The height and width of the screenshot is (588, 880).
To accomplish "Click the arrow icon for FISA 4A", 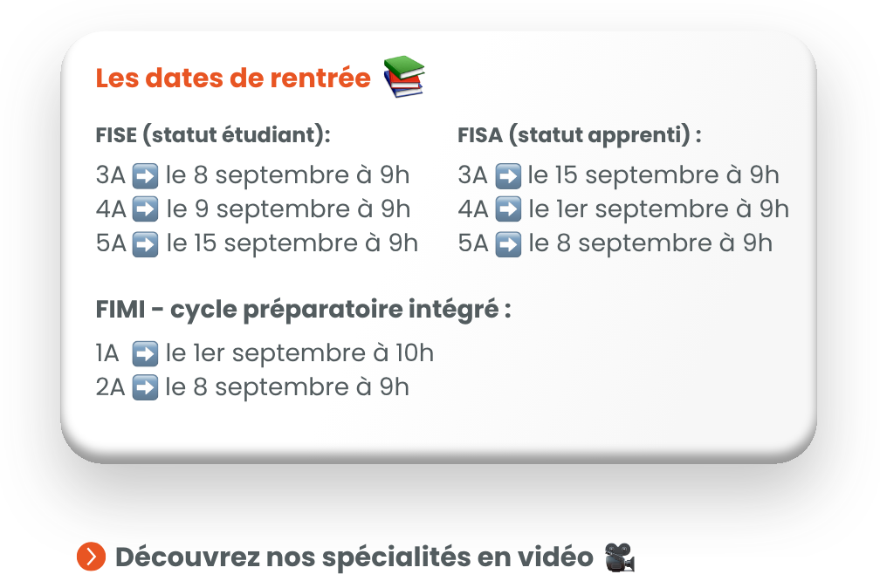I will coord(507,210).
